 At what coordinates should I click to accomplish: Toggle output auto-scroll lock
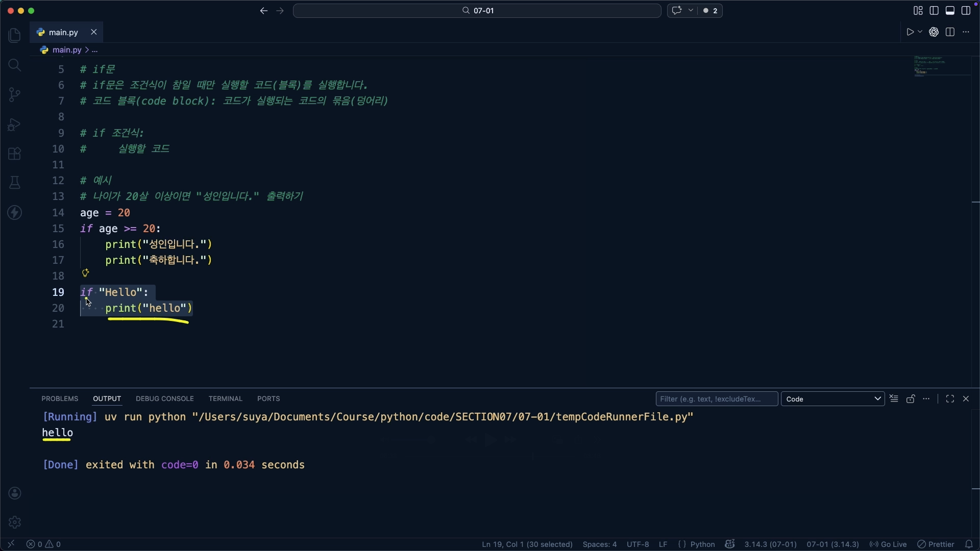point(911,399)
